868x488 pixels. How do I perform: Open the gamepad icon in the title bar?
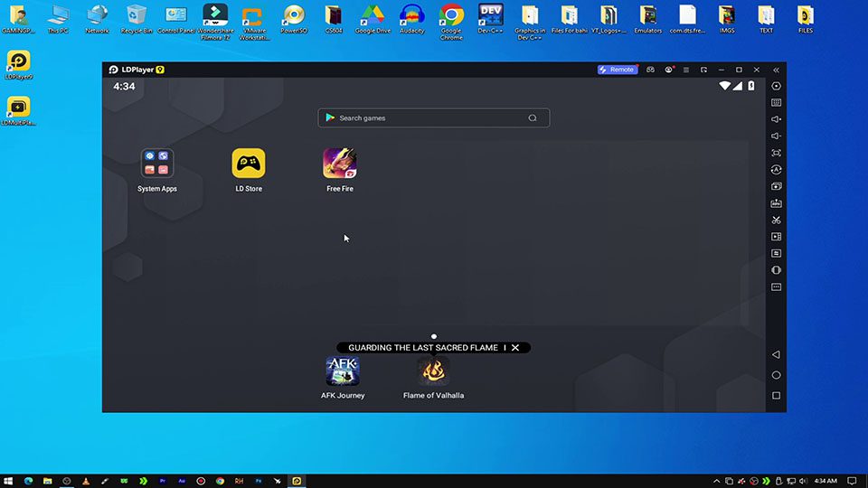click(x=650, y=70)
